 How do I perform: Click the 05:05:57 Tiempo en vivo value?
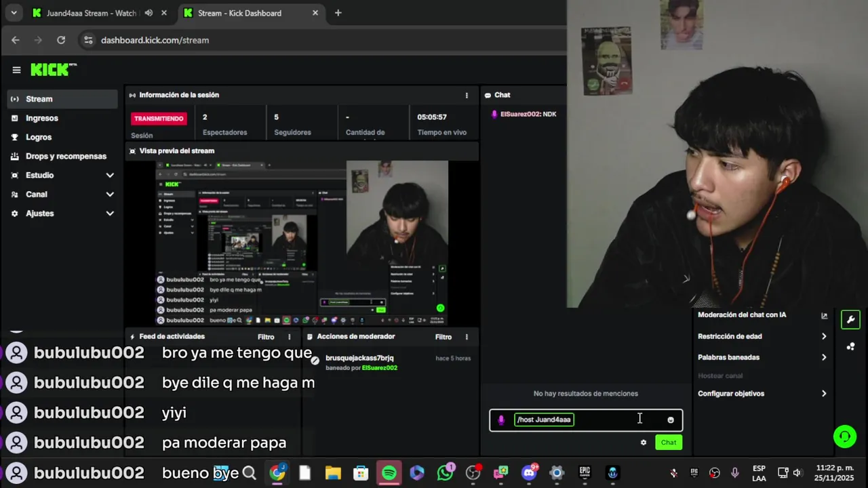coord(432,117)
